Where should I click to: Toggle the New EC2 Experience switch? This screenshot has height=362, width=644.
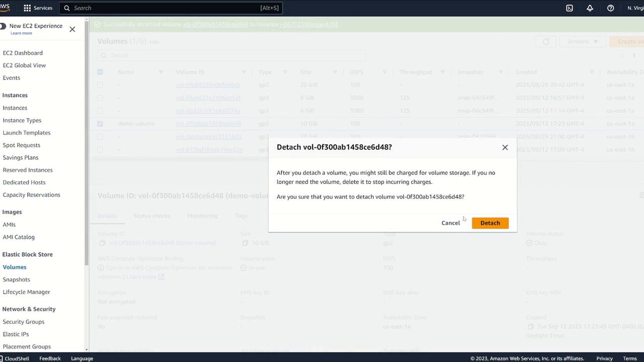[x=3, y=26]
